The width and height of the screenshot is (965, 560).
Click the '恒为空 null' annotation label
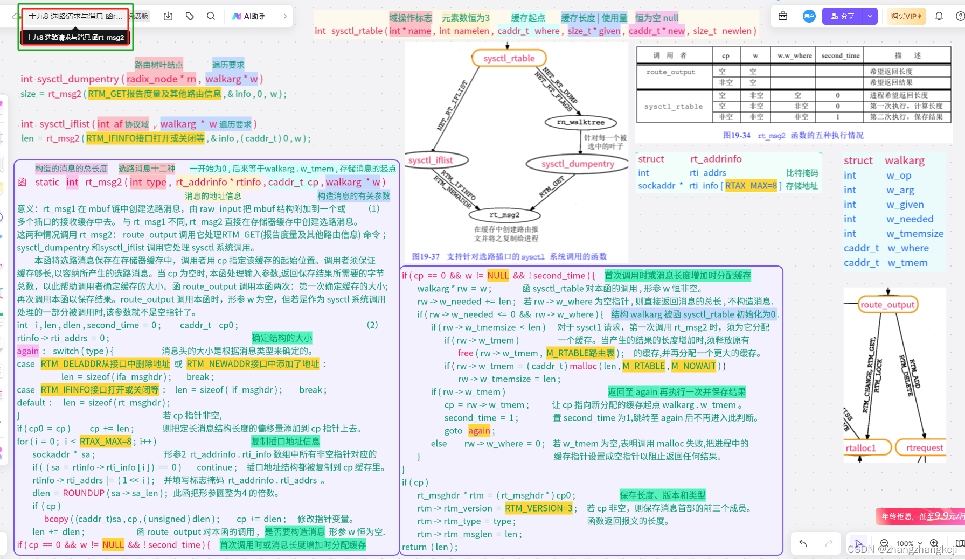657,18
